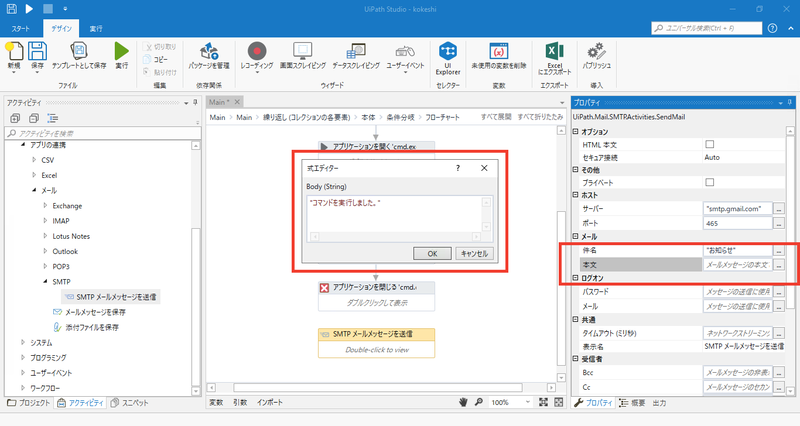This screenshot has width=800, height=426.
Task: Click expand all icon in activities panel
Action: pyautogui.click(x=15, y=118)
